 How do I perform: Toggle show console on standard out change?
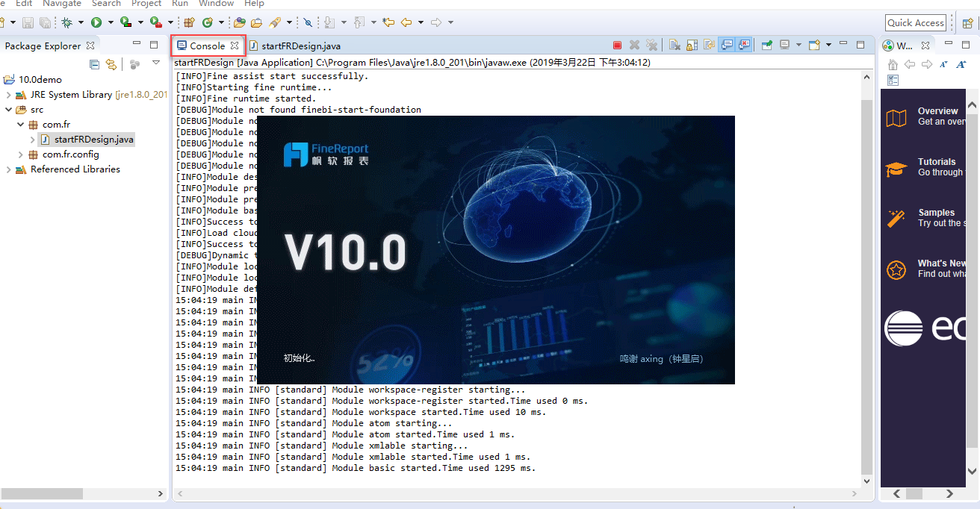tap(727, 46)
